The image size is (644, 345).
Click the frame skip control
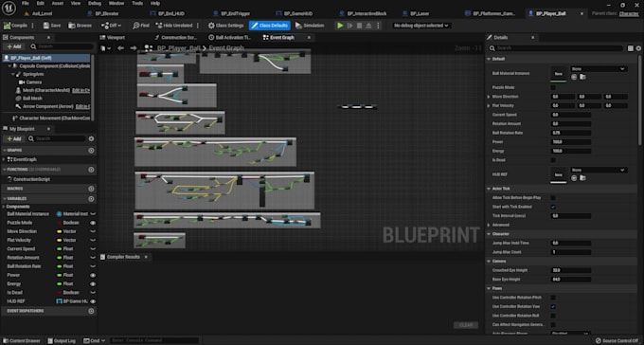tap(349, 26)
